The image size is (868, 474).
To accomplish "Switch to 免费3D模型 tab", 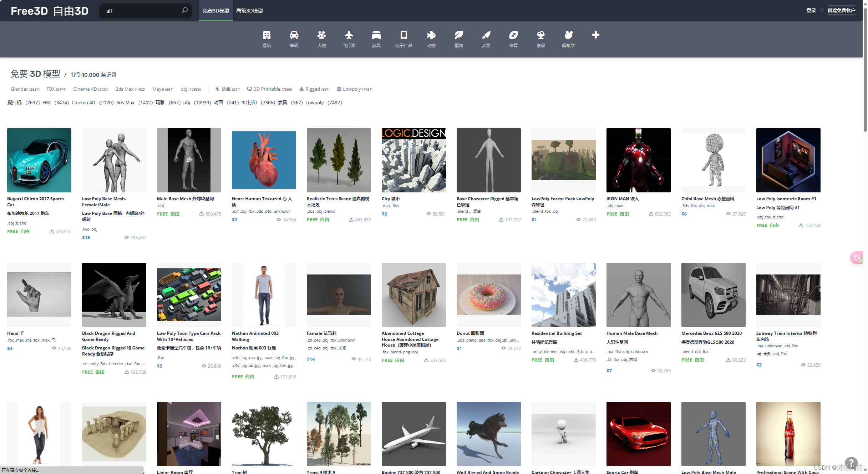I will [x=216, y=11].
